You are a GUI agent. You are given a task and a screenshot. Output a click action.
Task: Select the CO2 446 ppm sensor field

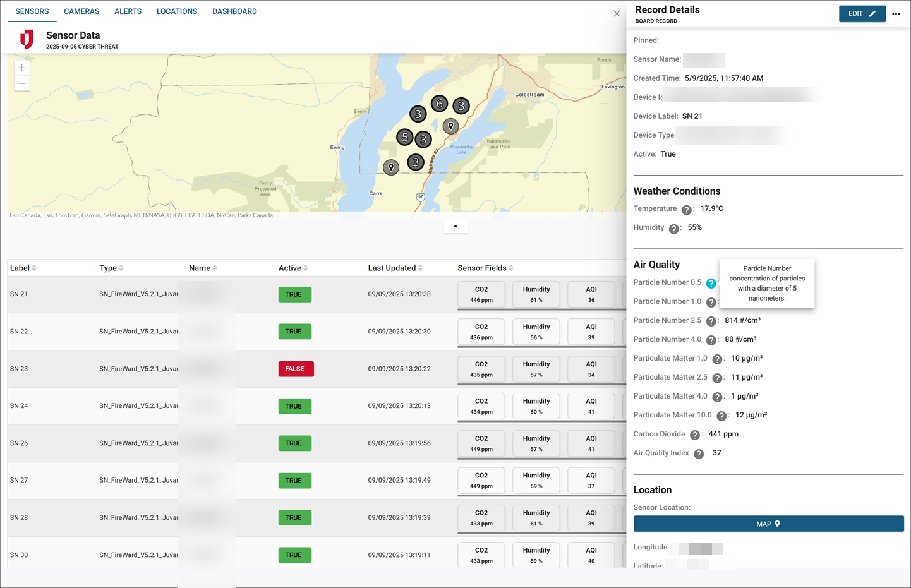coord(481,294)
